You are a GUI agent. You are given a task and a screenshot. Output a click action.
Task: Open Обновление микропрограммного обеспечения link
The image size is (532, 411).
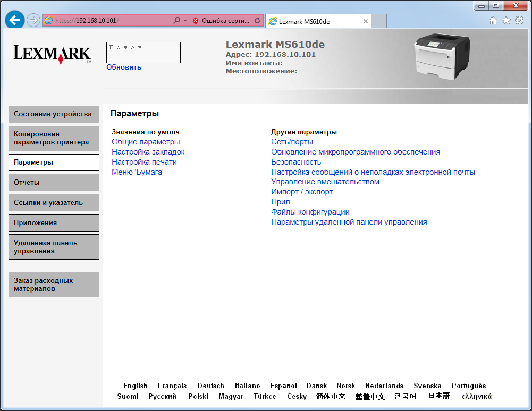[355, 152]
